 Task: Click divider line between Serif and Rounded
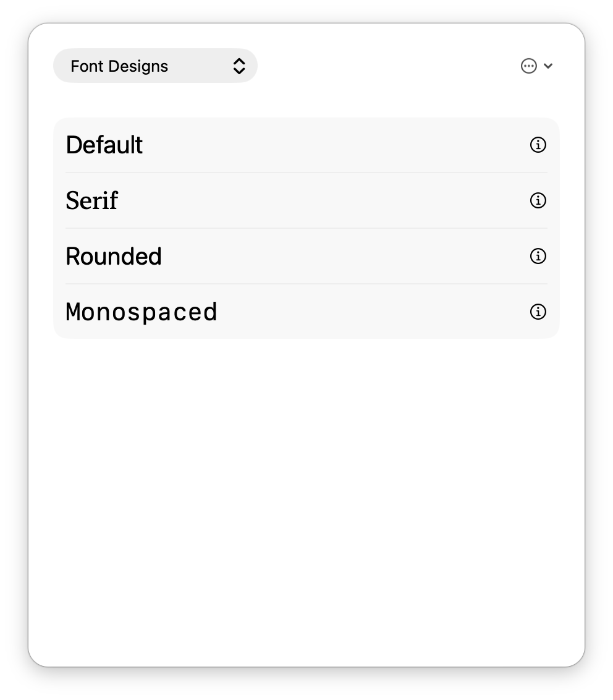click(x=306, y=228)
